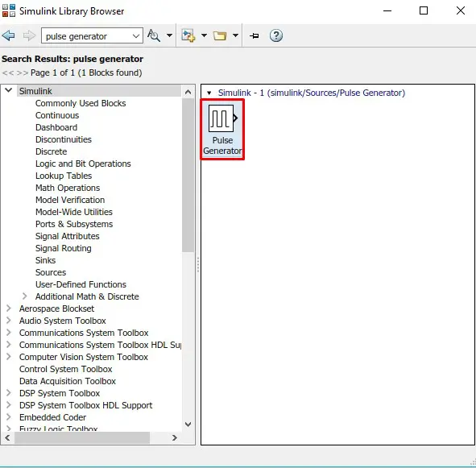Select Model Verification library
The width and height of the screenshot is (476, 468).
point(70,200)
